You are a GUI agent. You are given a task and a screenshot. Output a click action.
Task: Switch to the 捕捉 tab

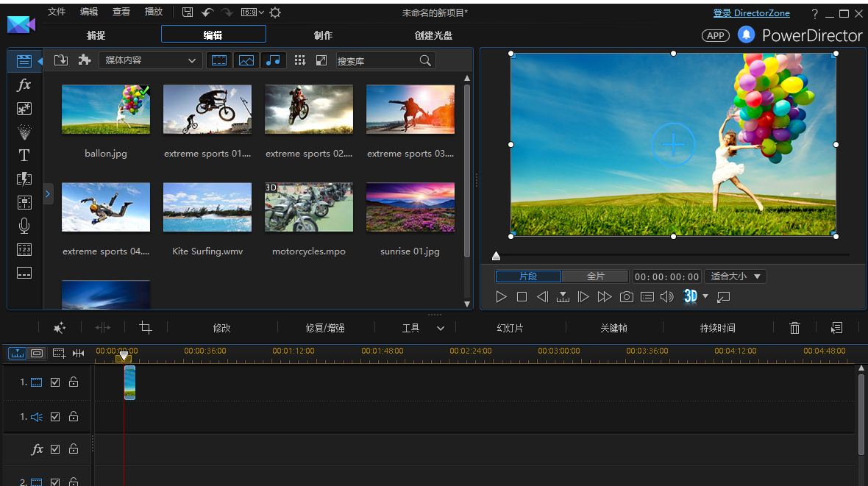pos(96,35)
